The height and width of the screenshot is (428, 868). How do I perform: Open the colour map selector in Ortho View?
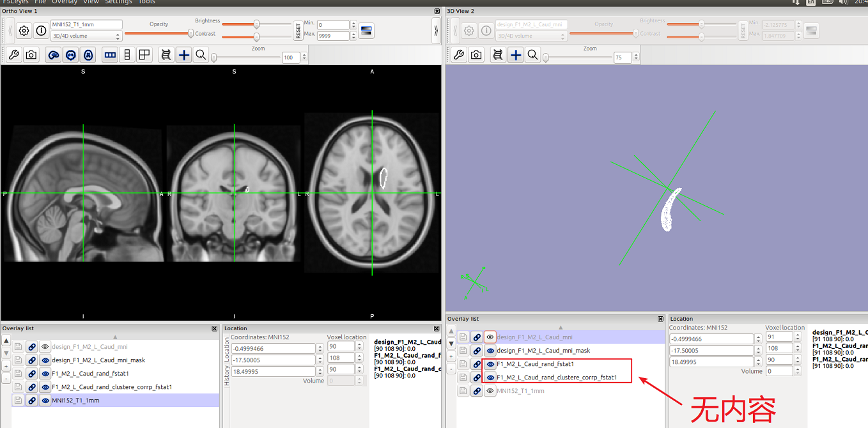click(366, 31)
